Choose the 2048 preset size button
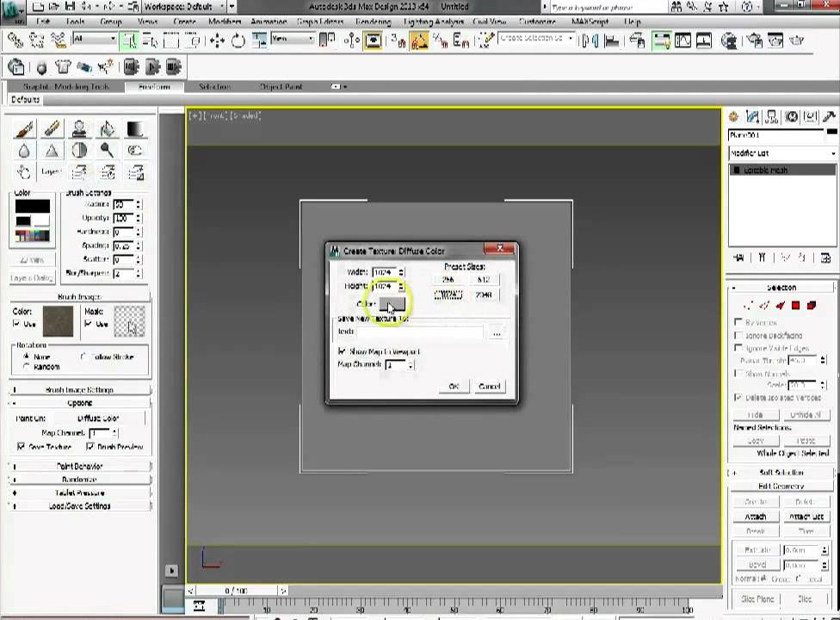This screenshot has width=840, height=620. click(483, 294)
